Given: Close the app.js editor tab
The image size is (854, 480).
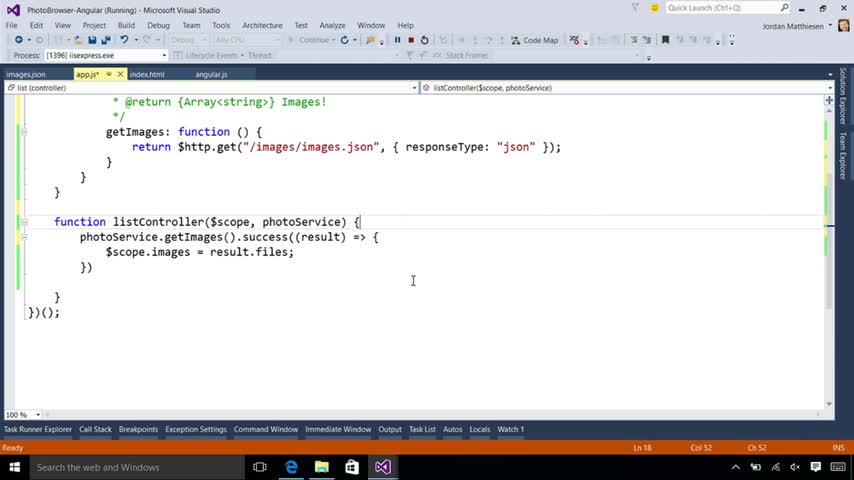Looking at the screenshot, I should (x=120, y=74).
